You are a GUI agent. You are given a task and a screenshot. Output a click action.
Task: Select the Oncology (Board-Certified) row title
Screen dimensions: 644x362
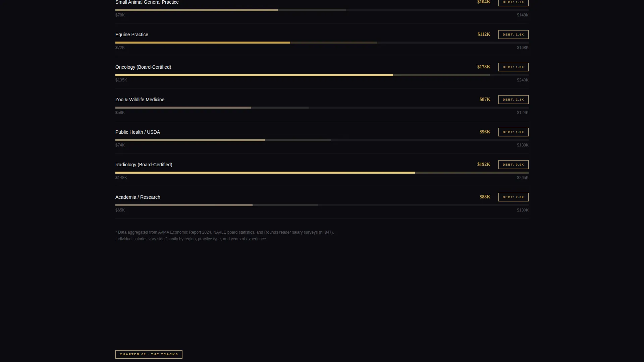(x=143, y=67)
